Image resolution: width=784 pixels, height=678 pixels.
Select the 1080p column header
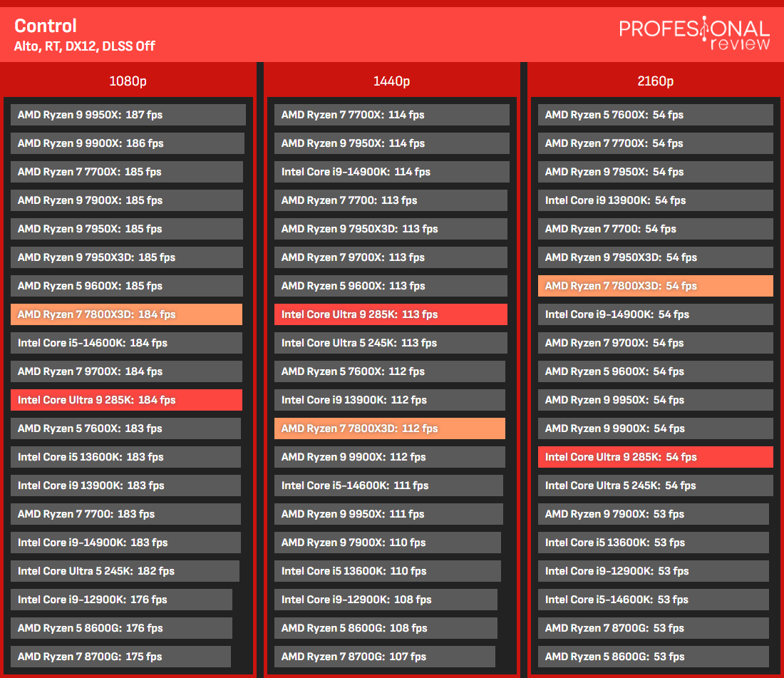(x=128, y=81)
